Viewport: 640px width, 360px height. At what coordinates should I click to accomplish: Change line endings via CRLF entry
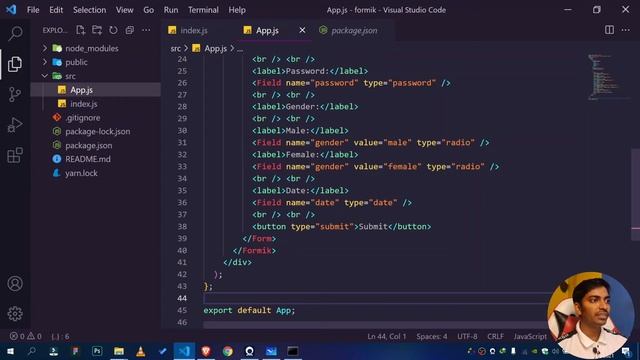pos(495,336)
